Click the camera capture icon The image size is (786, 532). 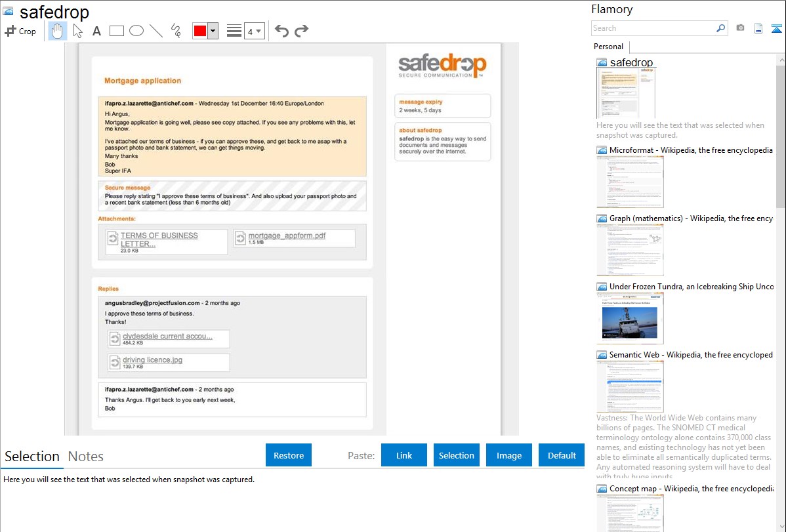740,28
